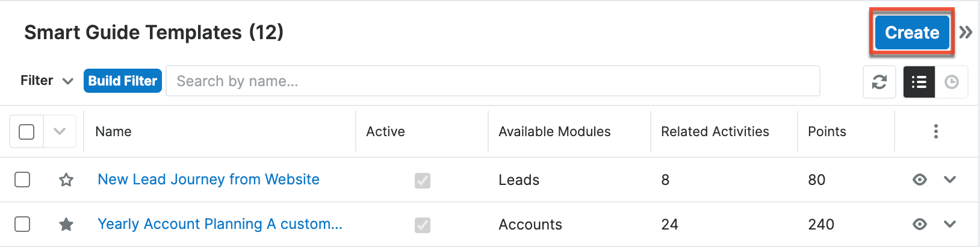The image size is (980, 247).
Task: Preview New Lead Journey eye icon
Action: 919,180
